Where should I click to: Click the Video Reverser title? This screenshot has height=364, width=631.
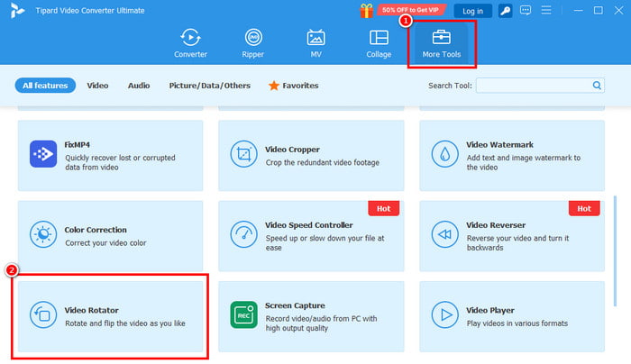[496, 225]
